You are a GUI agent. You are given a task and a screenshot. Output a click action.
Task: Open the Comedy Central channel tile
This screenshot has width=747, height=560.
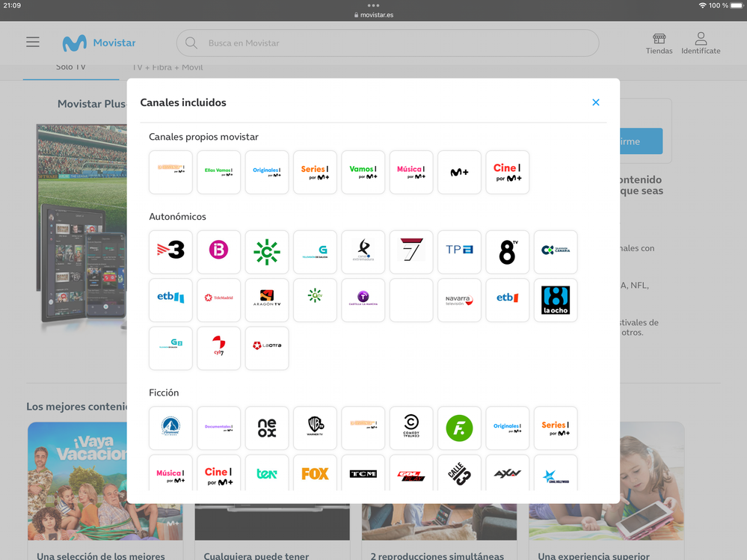click(x=411, y=428)
